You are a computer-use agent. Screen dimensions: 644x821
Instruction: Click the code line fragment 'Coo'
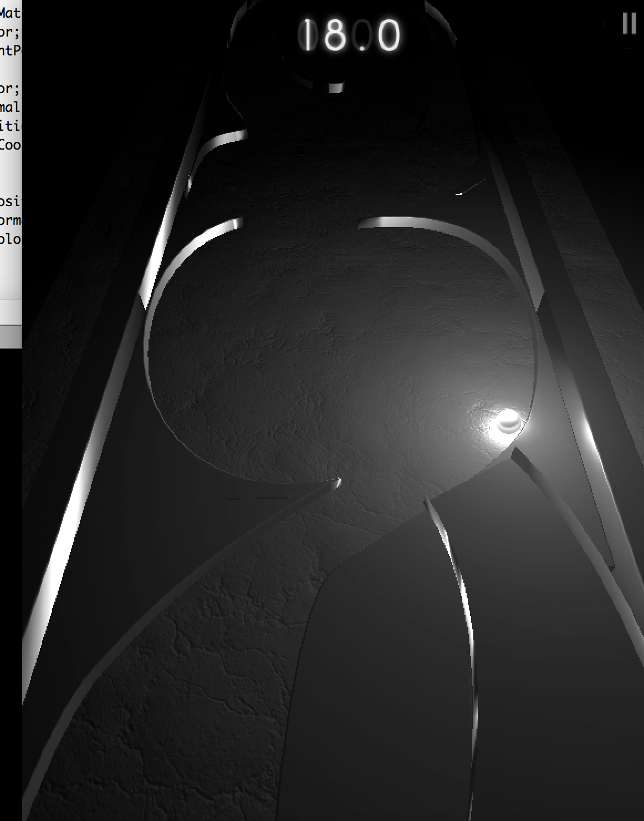pos(10,145)
